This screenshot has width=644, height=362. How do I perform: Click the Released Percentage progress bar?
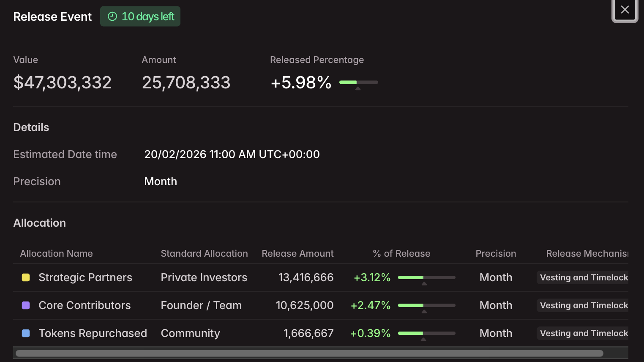(358, 82)
